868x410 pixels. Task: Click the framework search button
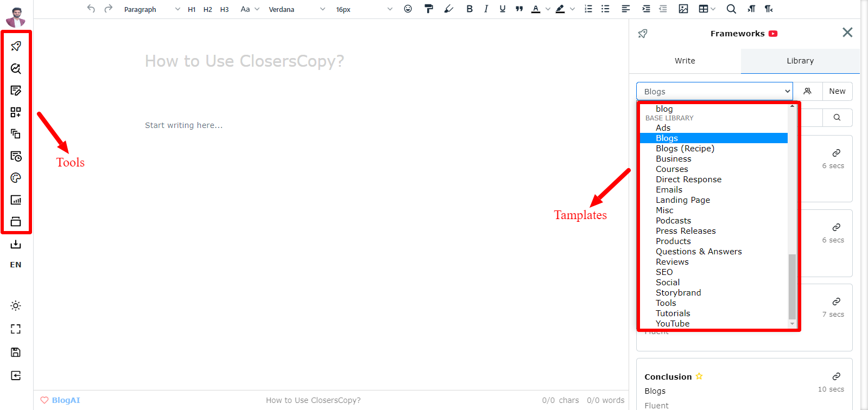[x=837, y=117]
